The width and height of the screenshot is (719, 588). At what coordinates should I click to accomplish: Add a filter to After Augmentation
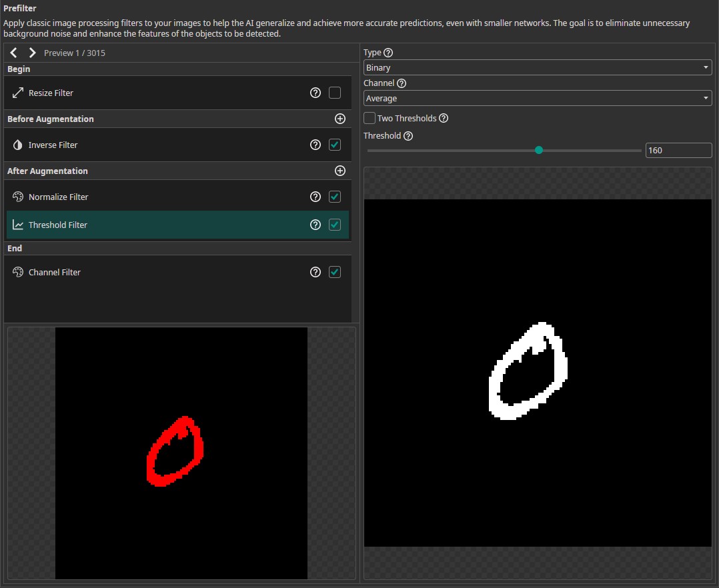(339, 171)
